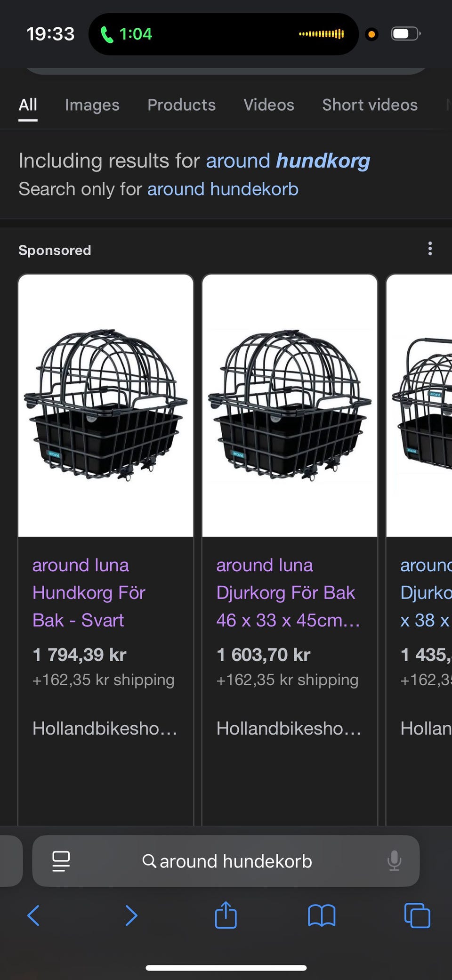The width and height of the screenshot is (452, 980).
Task: Open "around luna Djurkorg För Bak" listing
Action: (286, 592)
